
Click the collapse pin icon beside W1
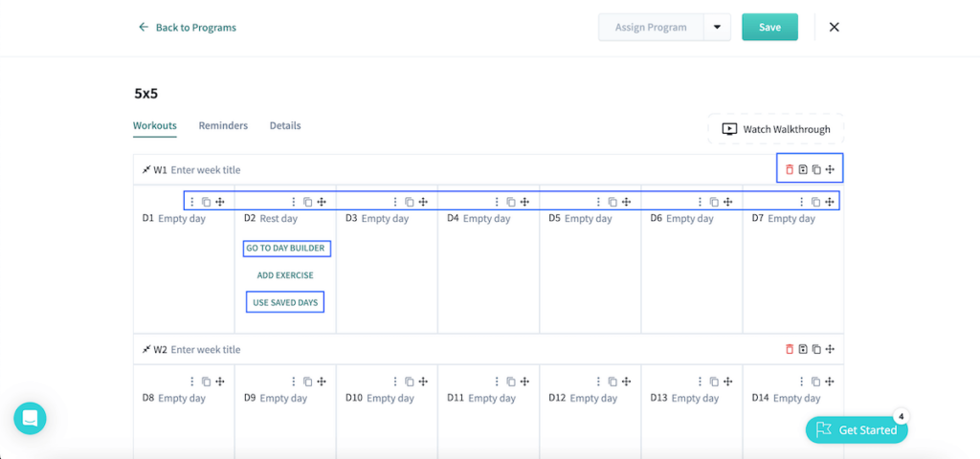(146, 170)
